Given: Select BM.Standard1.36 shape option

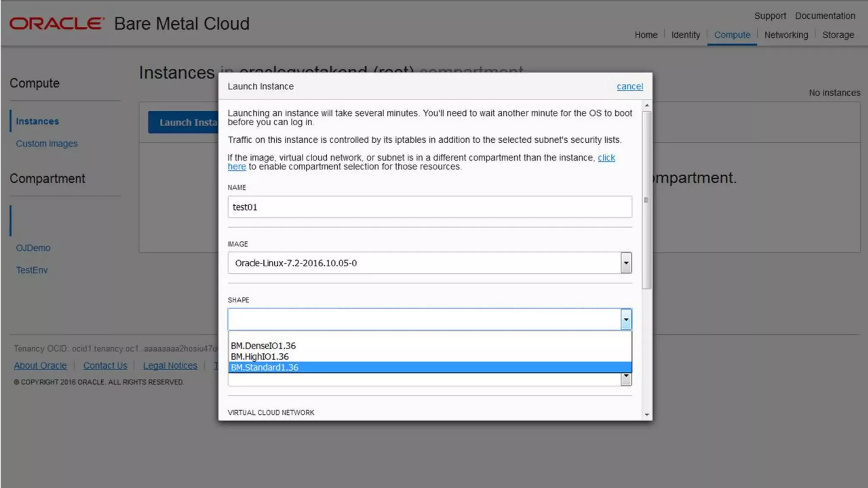Looking at the screenshot, I should pyautogui.click(x=264, y=367).
